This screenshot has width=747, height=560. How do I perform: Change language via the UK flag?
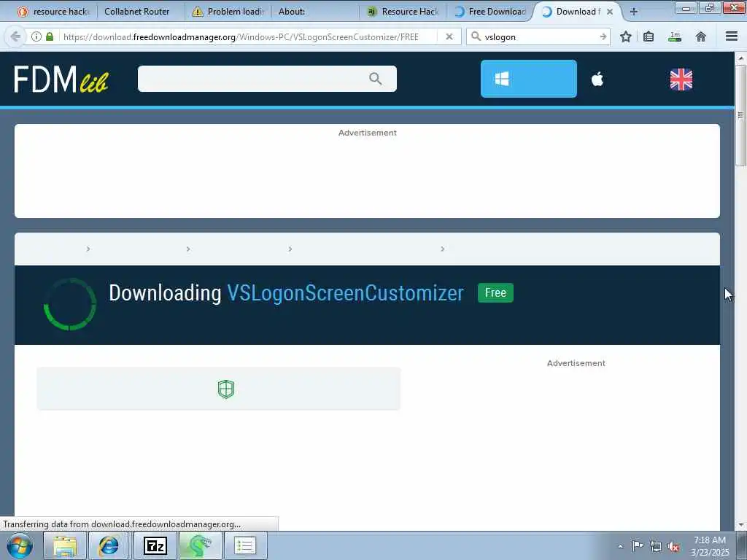[681, 79]
